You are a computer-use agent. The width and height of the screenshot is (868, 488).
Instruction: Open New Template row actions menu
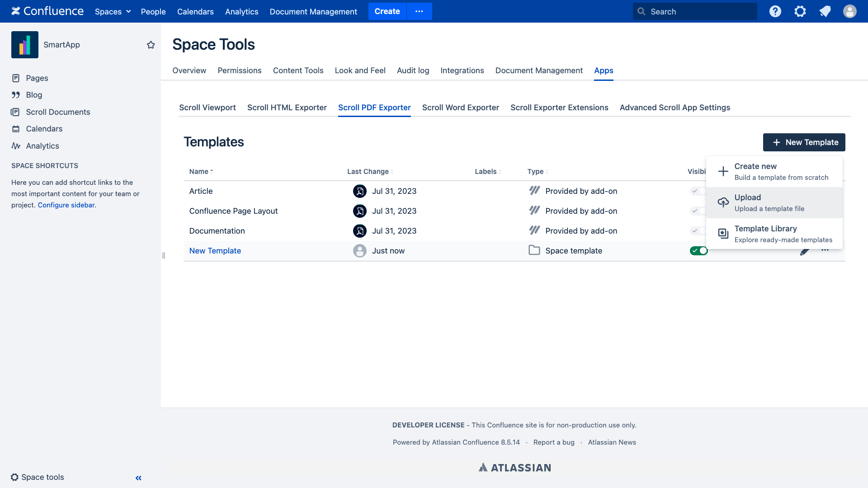[825, 250]
